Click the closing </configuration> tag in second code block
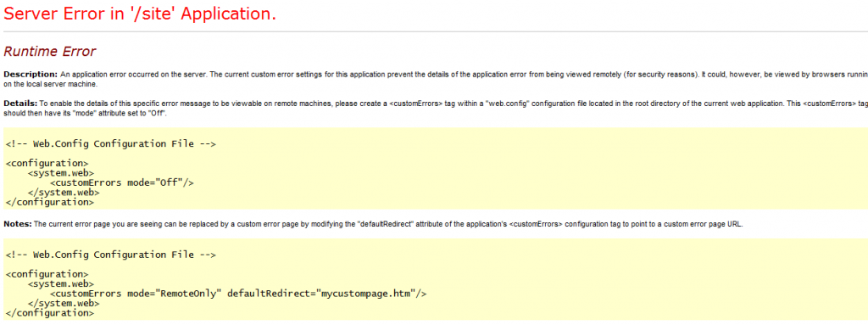Image resolution: width=868 pixels, height=325 pixels. click(x=50, y=313)
